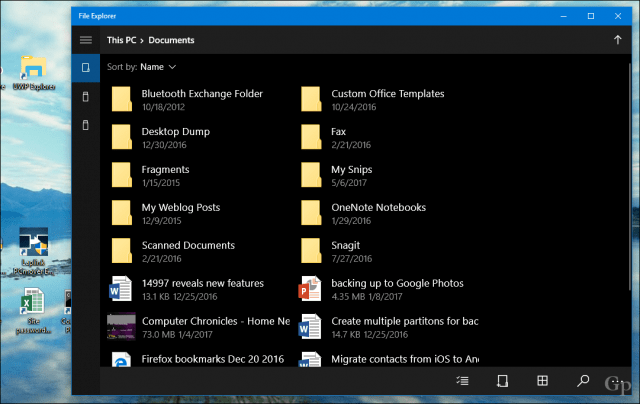The width and height of the screenshot is (640, 404).
Task: Open search with magnifier icon
Action: 583,381
